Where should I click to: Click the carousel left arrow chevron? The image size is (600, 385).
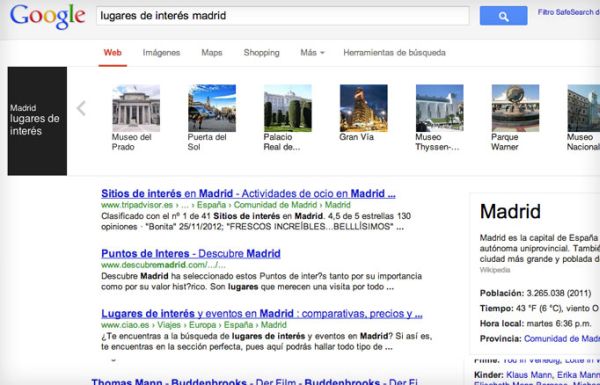81,108
